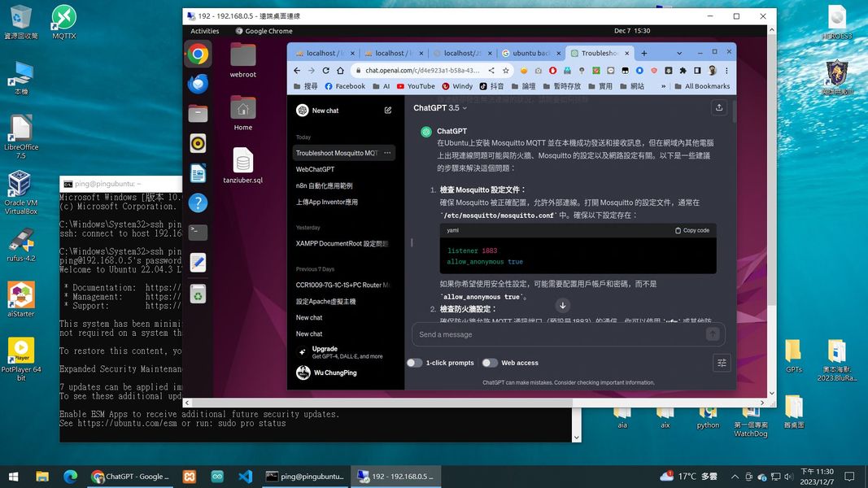Open Rhythmbox from the Ubuntu dock
868x488 pixels.
coord(198,144)
